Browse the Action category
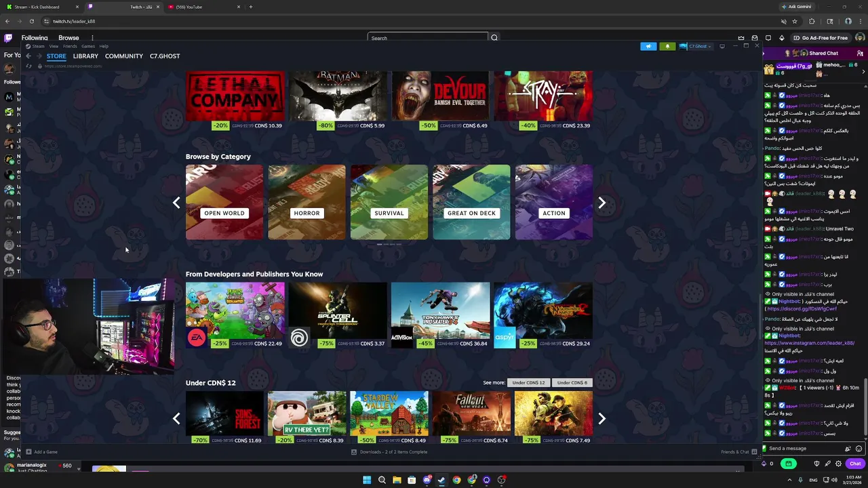This screenshot has width=868, height=488. 554,202
